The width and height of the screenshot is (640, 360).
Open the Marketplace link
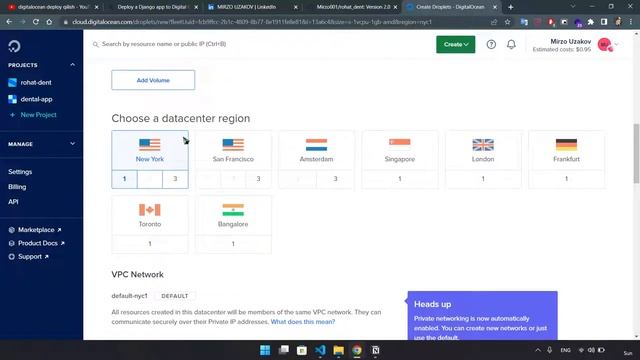click(x=35, y=230)
